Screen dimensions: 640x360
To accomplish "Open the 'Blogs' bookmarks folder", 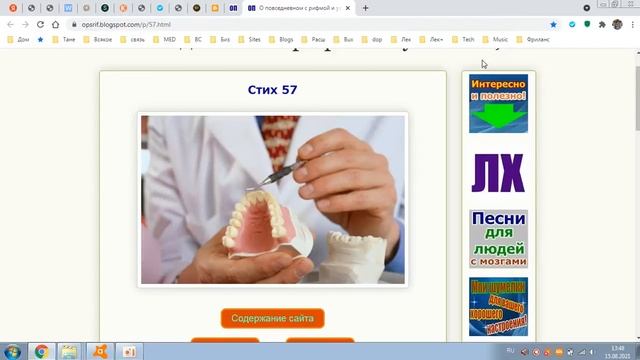I will (x=281, y=40).
